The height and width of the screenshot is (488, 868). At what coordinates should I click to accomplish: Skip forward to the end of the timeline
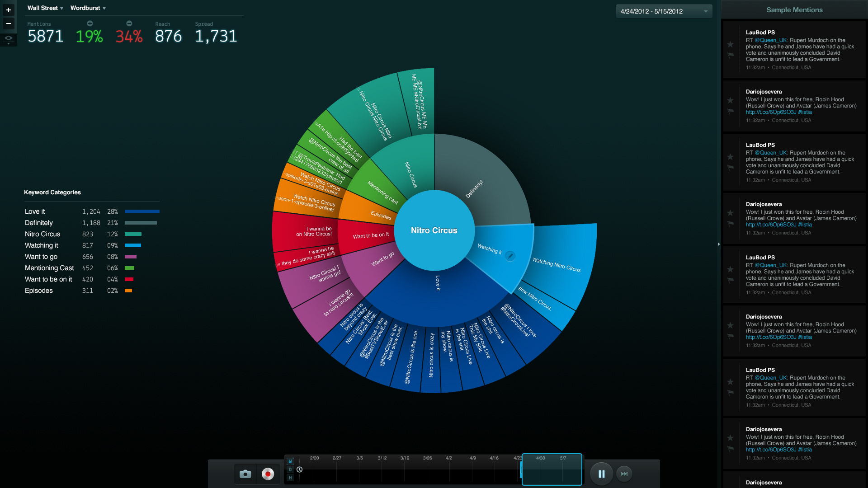624,474
